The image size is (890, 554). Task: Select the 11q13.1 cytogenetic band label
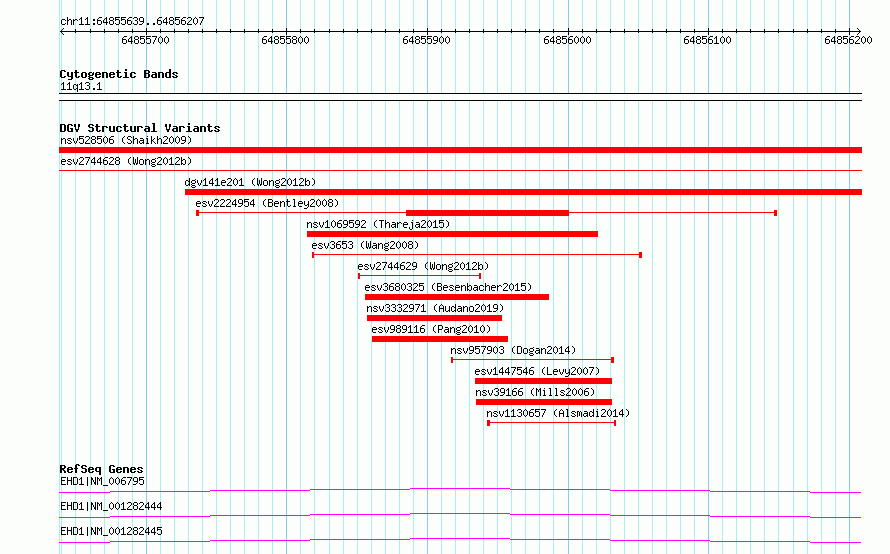[81, 86]
